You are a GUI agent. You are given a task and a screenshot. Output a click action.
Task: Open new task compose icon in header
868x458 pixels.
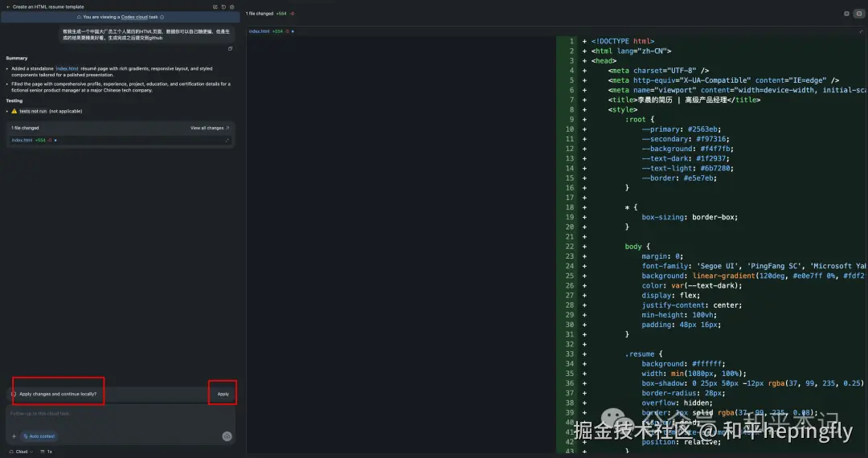pos(215,7)
